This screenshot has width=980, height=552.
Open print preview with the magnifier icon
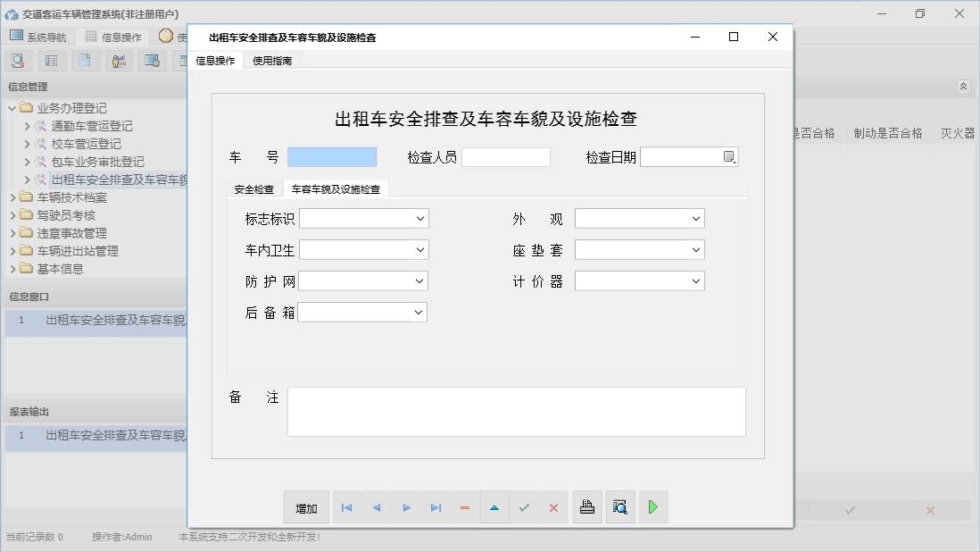tap(619, 507)
